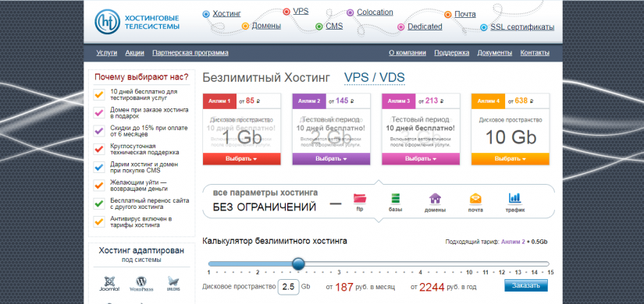Click the трафик chart icon
This screenshot has width=644, height=304.
coord(514,199)
